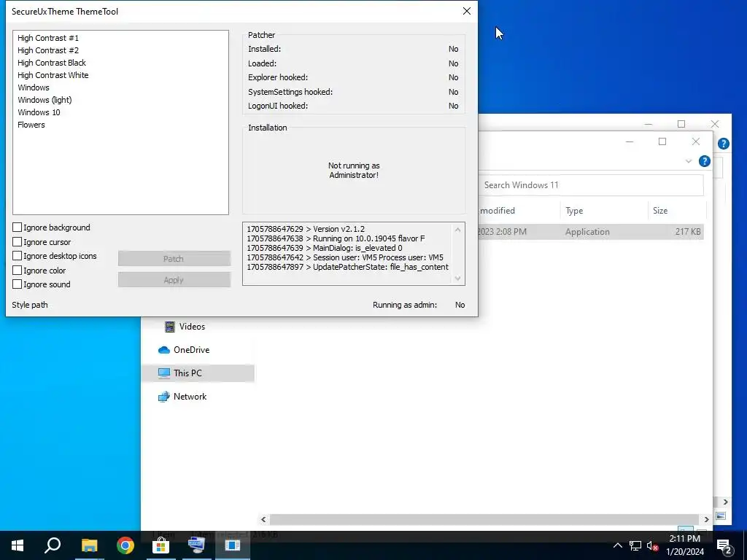Viewport: 747px width, 560px height.
Task: Enable Ignore cursor checkbox
Action: click(x=18, y=242)
